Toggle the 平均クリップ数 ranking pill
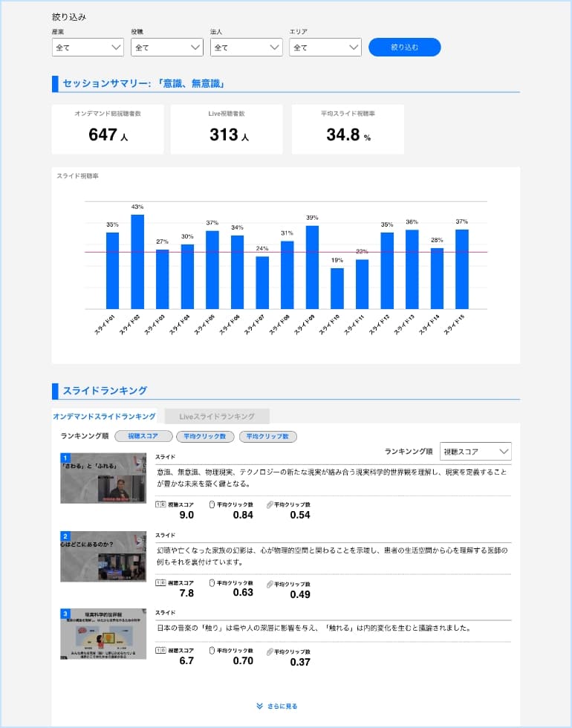 267,437
